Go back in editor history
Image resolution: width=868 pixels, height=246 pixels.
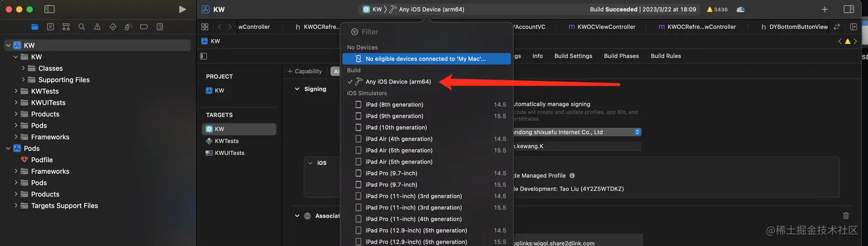click(x=220, y=27)
